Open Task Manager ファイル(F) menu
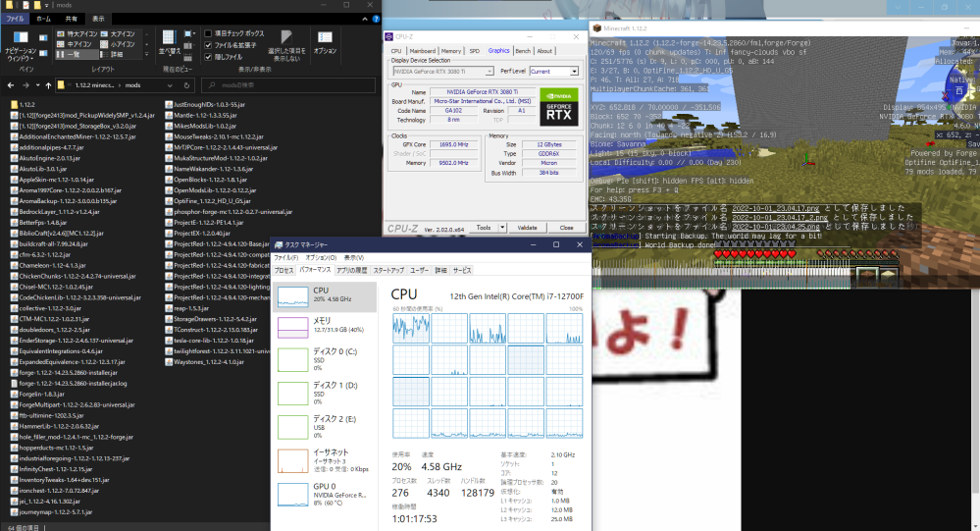 (285, 258)
